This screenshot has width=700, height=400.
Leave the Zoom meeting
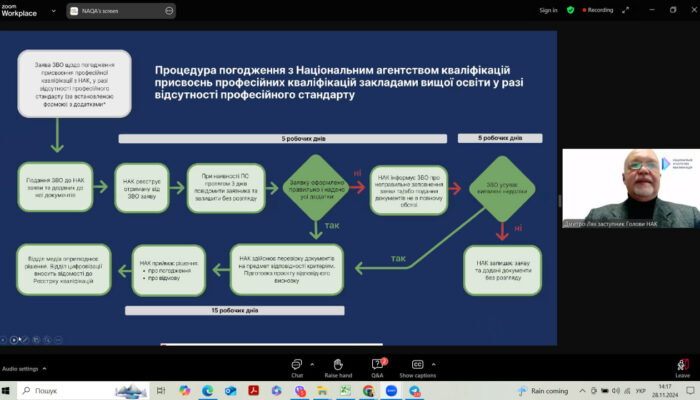coord(682,366)
